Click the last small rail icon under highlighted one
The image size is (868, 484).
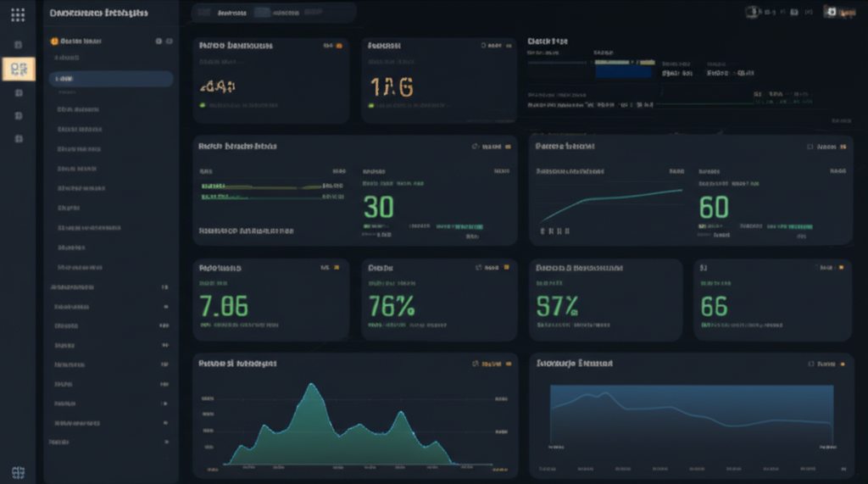point(19,138)
